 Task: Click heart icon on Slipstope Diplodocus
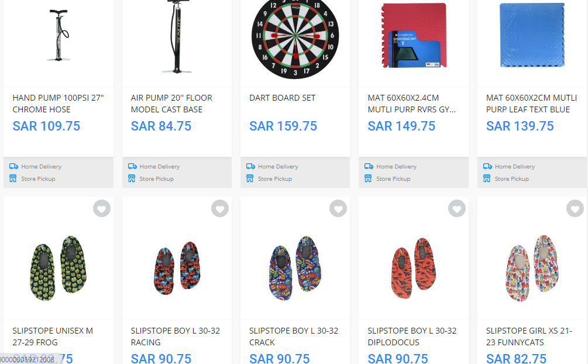(457, 209)
